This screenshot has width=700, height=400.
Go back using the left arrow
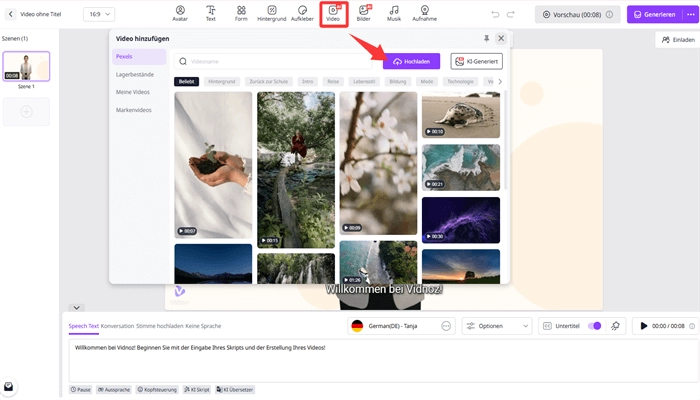tap(11, 14)
